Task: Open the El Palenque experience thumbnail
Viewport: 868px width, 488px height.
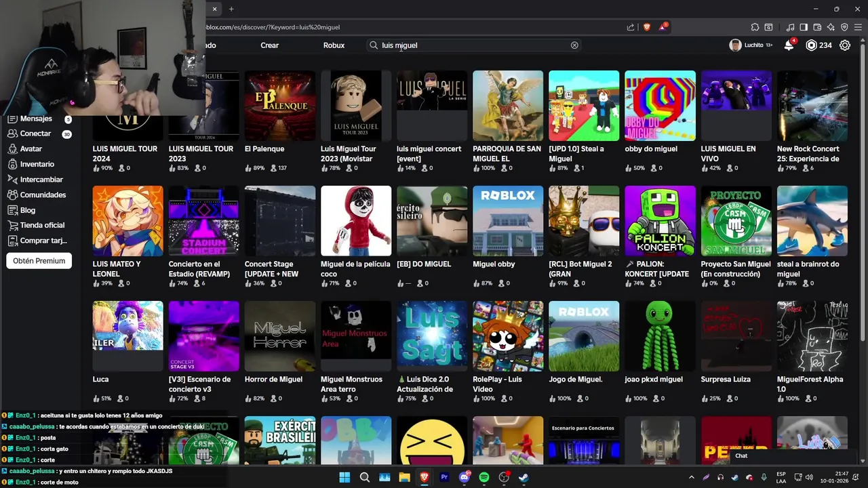Action: (280, 106)
